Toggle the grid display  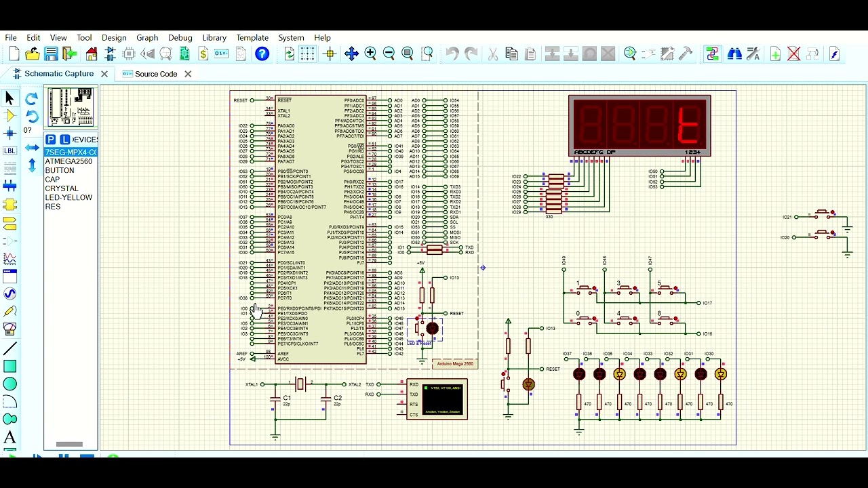[x=308, y=54]
